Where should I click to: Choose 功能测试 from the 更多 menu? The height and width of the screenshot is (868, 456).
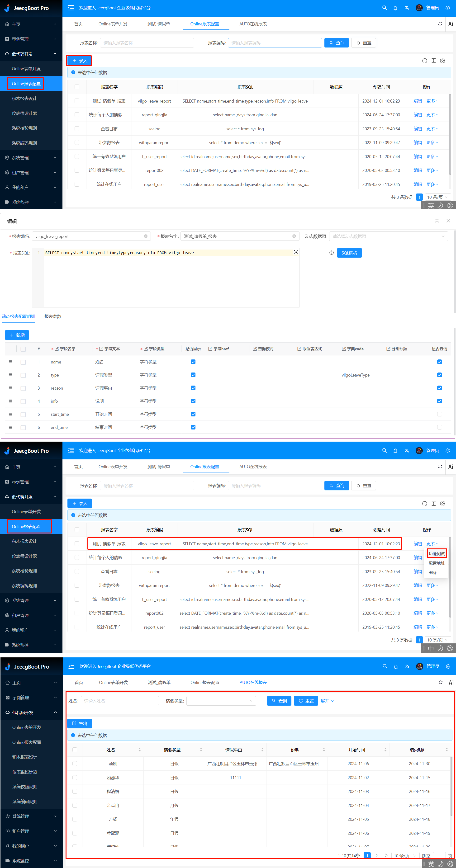tap(437, 554)
